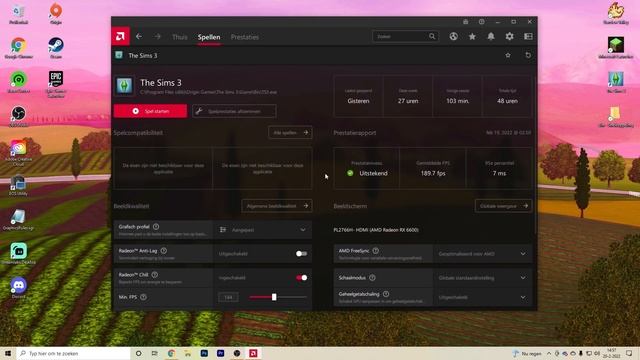Go forward with the right arrow icon
This screenshot has width=640, height=360.
point(158,36)
